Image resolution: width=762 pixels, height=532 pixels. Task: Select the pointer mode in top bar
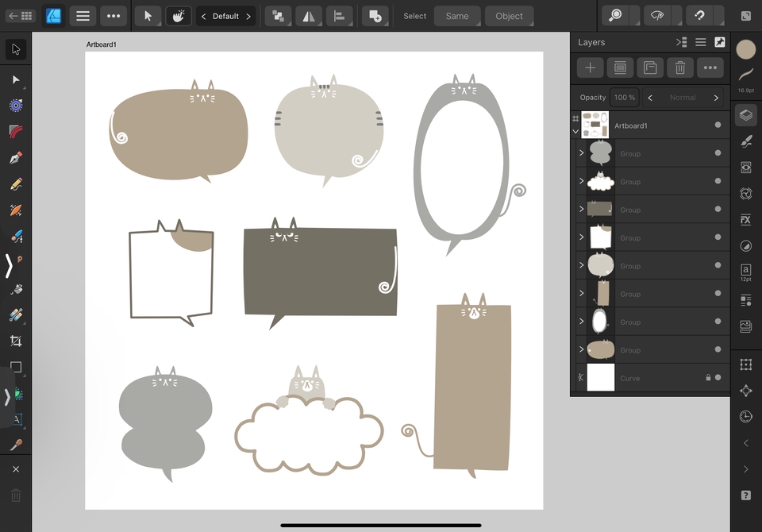[148, 16]
